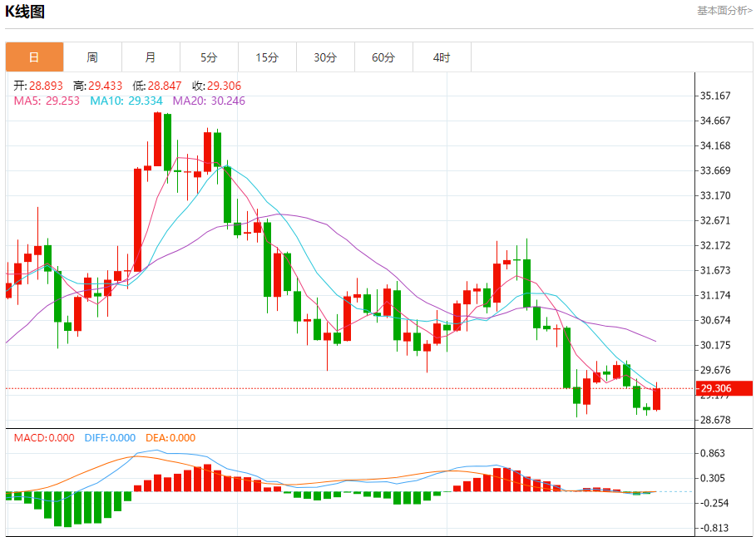
Task: Click the latest red candlestick at chart's right end
Action: (x=656, y=399)
